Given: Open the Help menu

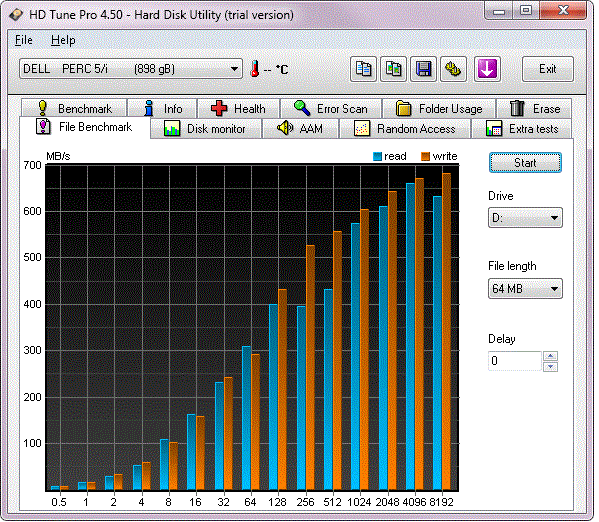Looking at the screenshot, I should click(63, 40).
